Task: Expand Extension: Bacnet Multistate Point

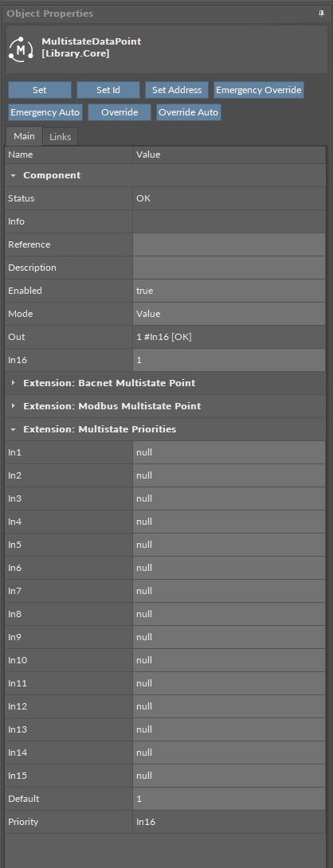Action: (x=14, y=383)
